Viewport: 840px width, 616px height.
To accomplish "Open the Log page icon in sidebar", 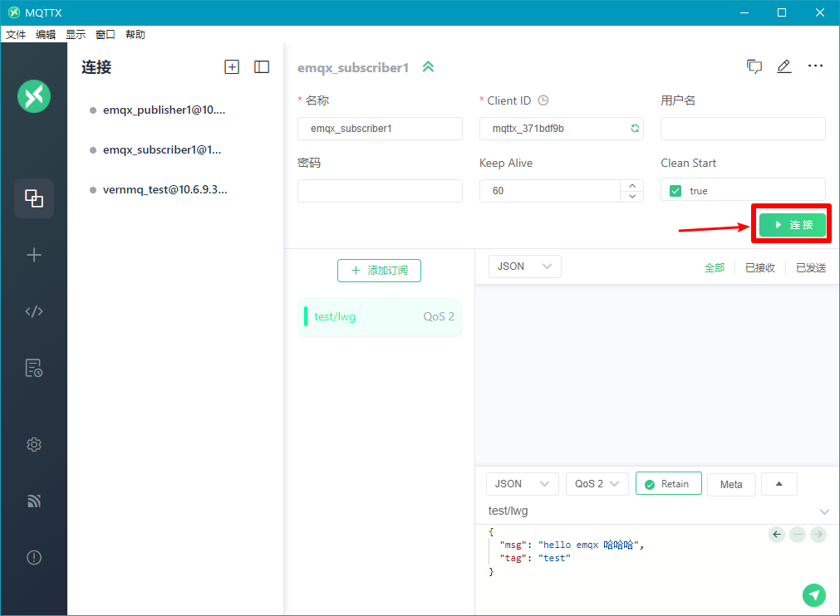I will point(34,369).
